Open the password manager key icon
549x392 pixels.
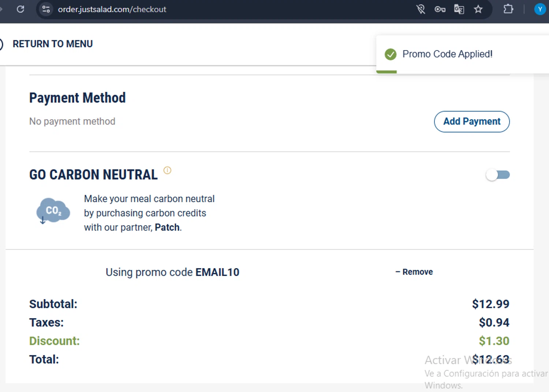point(440,9)
